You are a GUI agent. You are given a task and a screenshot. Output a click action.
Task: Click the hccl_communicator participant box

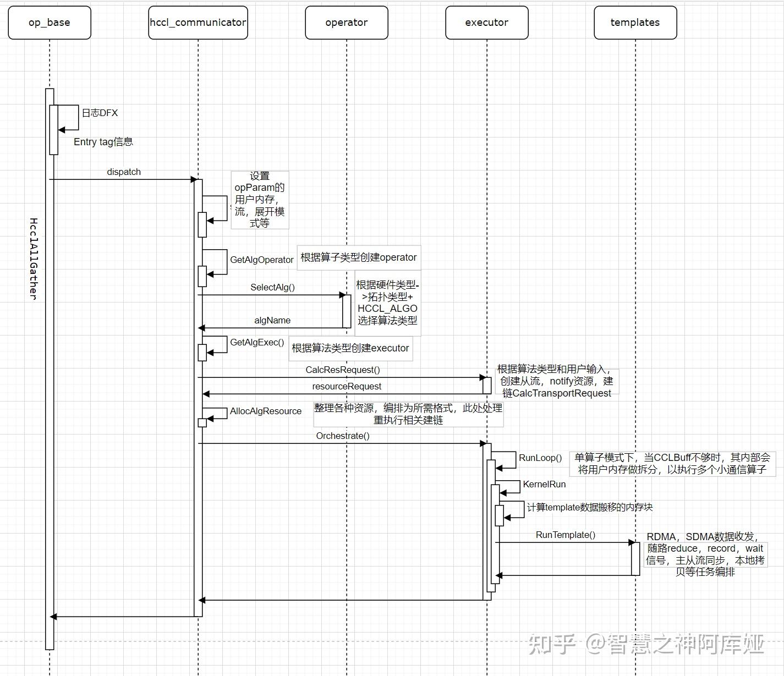pos(198,23)
